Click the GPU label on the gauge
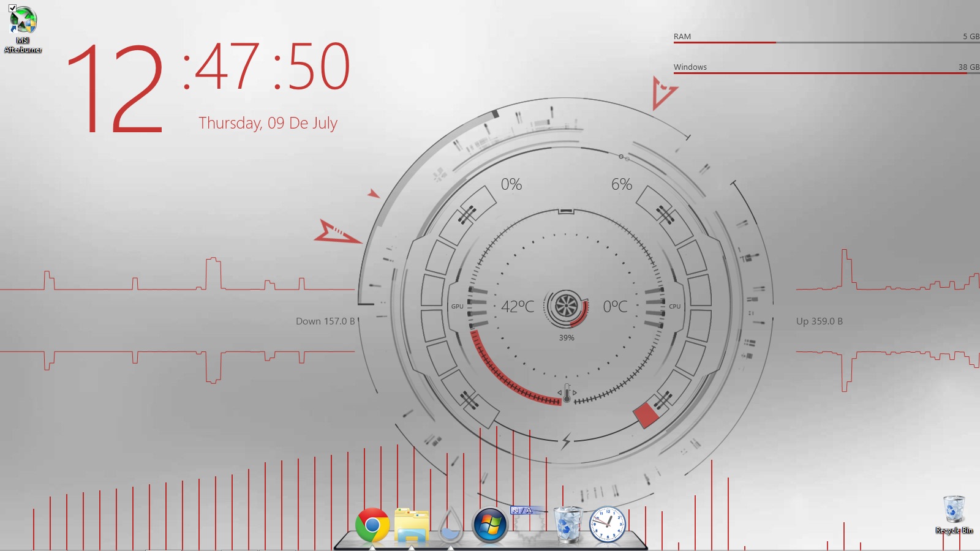Screen dimensions: 980x551 (x=457, y=306)
